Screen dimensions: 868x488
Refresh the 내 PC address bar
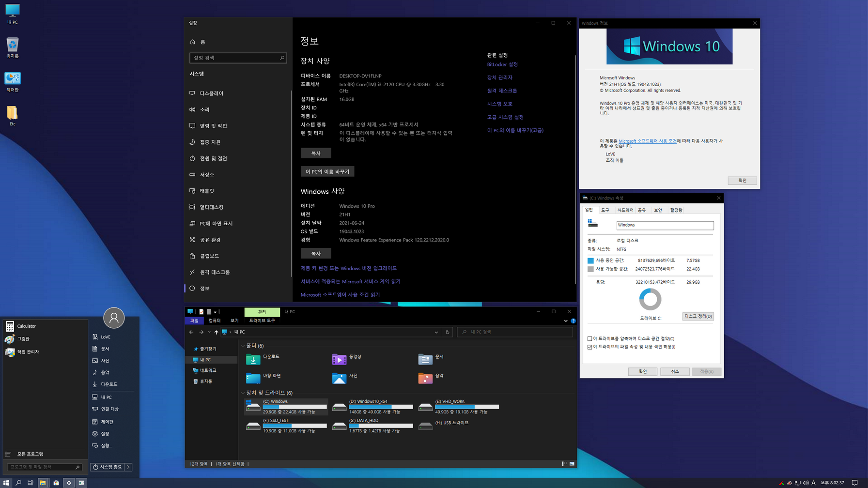point(448,332)
